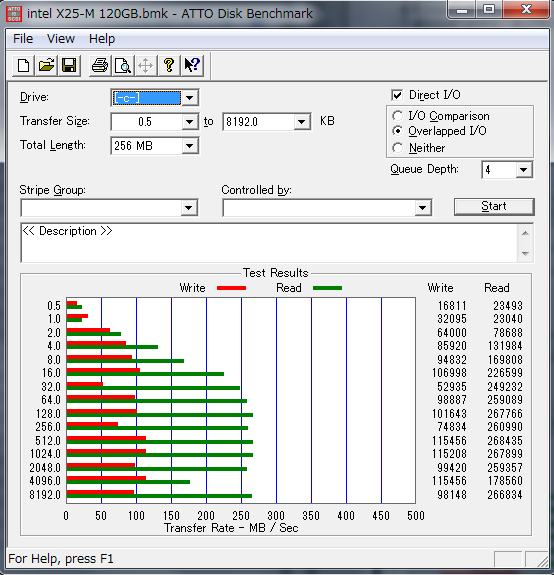
Task: Close the ATTO Disk Benchmark window
Action: [x=527, y=10]
